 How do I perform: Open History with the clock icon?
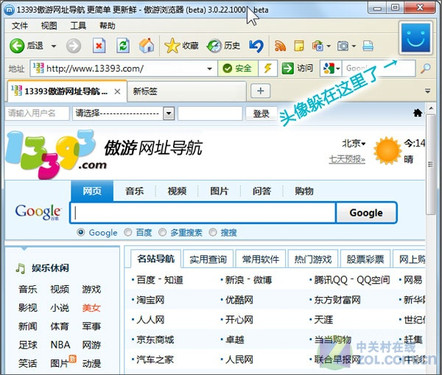[214, 46]
